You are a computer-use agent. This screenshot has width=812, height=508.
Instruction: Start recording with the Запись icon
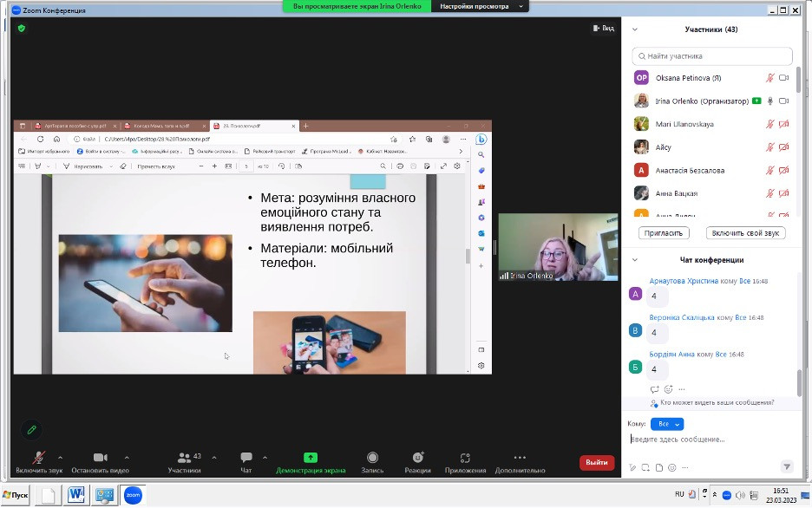(x=372, y=458)
